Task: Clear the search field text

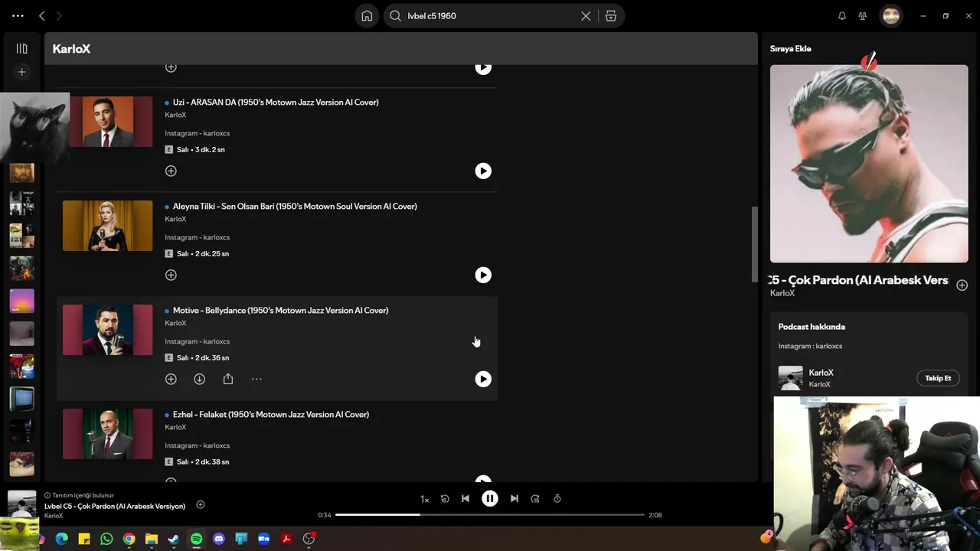Action: pos(586,16)
